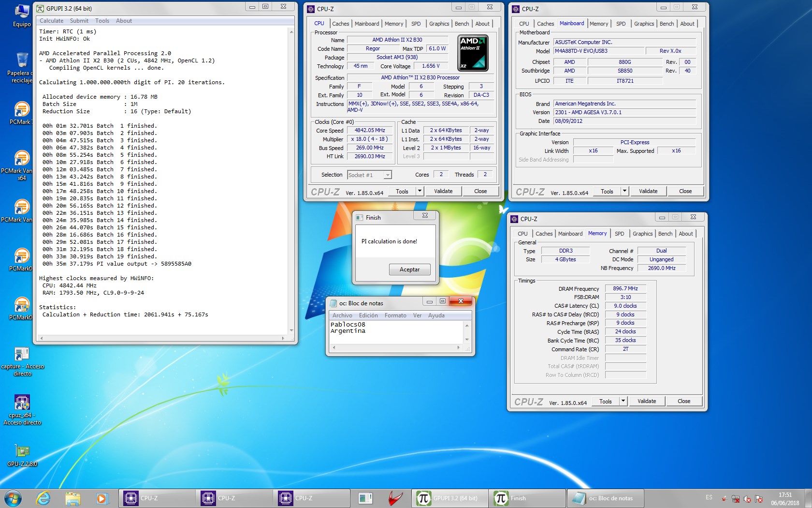Open Notepad Ayuda menu
Screen dimensions: 812x508
point(436,315)
